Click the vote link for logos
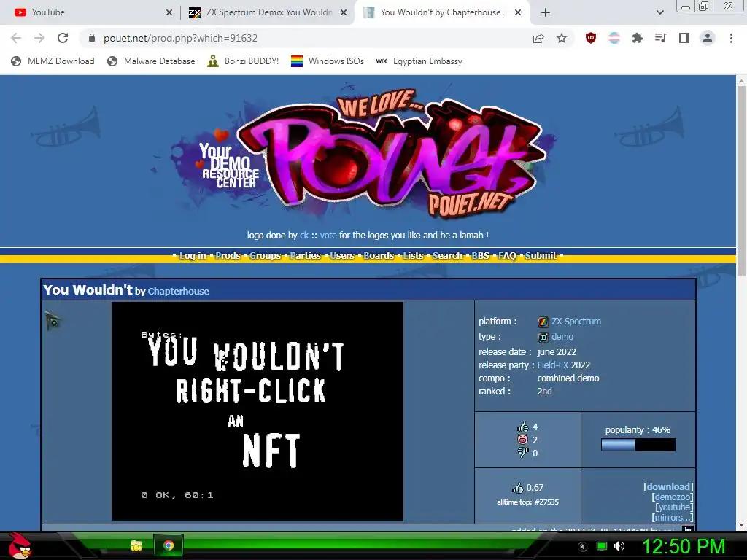Viewport: 747px width, 560px height. tap(328, 236)
